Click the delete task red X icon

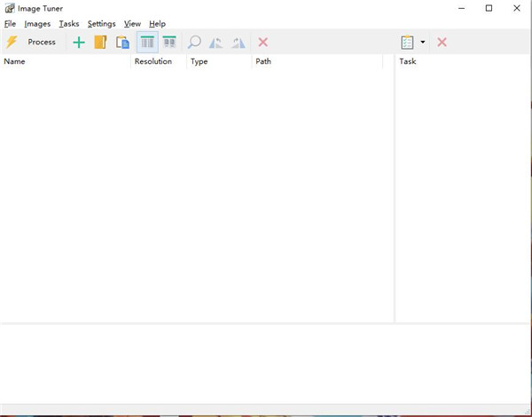pyautogui.click(x=442, y=42)
